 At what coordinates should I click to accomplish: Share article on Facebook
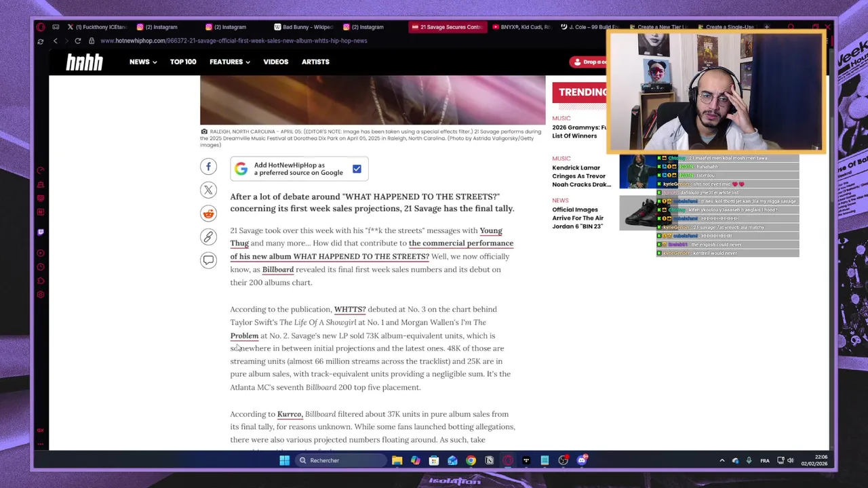pos(208,166)
